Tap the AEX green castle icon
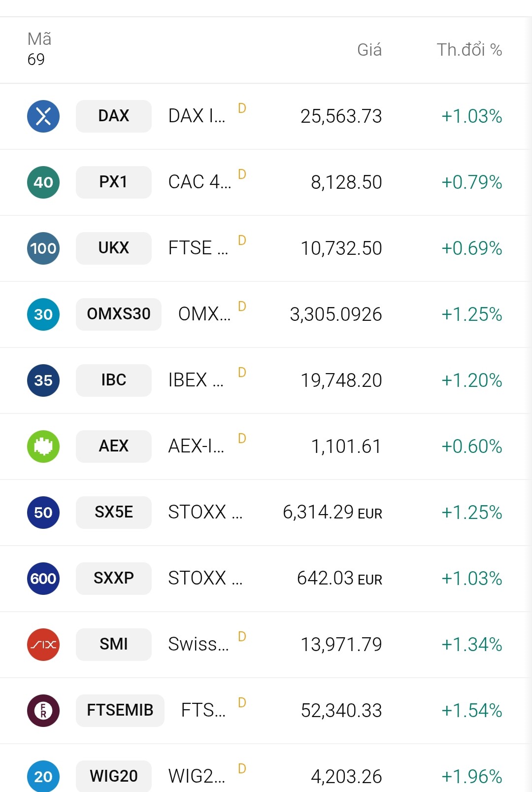 [x=43, y=447]
